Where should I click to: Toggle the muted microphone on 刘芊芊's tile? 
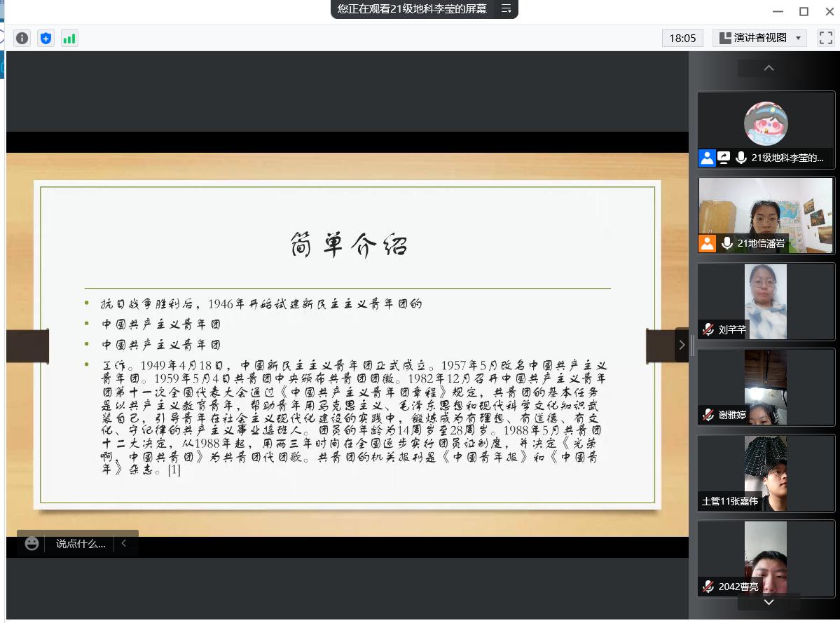[x=708, y=329]
